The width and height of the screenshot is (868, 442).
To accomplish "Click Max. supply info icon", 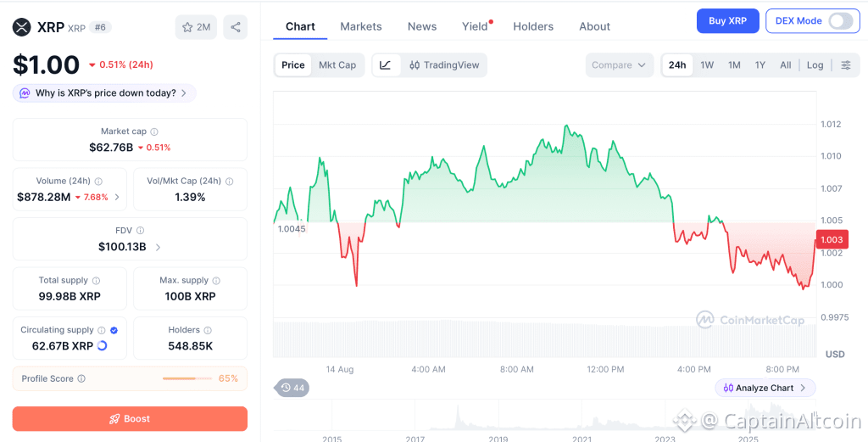I will (216, 281).
